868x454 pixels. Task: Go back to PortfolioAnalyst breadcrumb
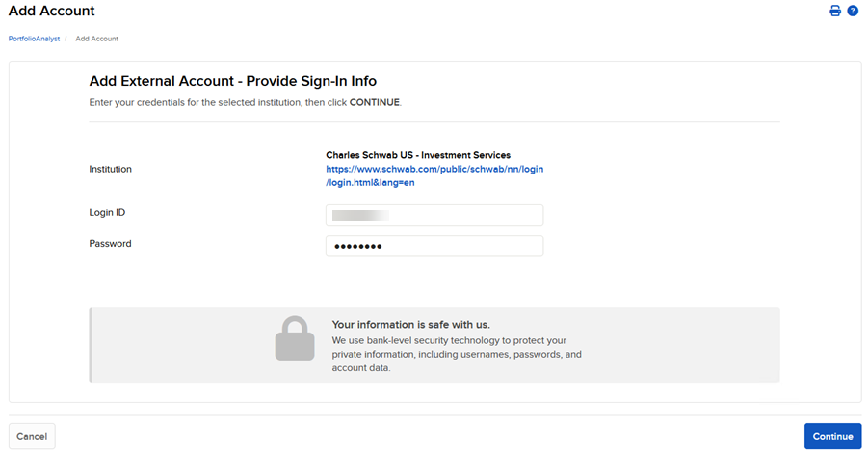point(34,39)
